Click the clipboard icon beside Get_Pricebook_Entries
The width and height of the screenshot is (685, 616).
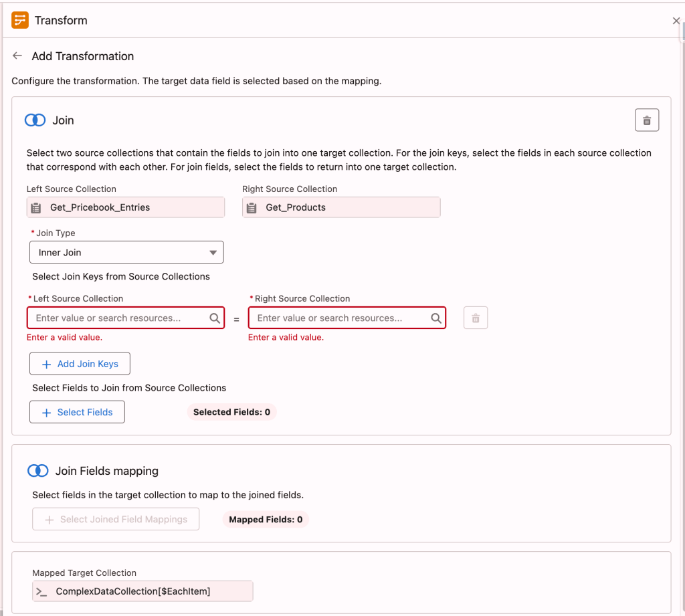coord(36,207)
